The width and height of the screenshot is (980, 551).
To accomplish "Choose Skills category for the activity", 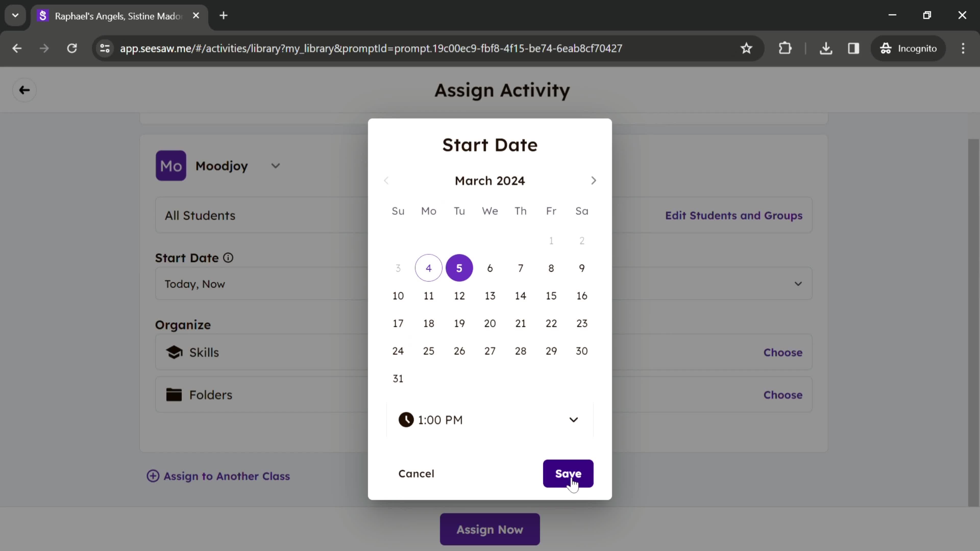I will [x=783, y=352].
